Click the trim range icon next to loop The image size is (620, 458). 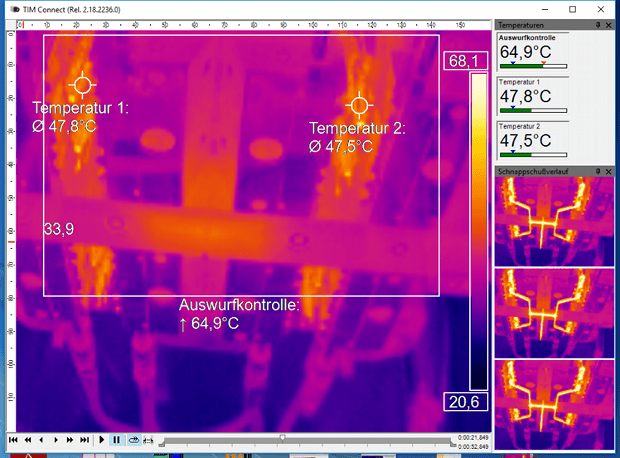(x=148, y=440)
